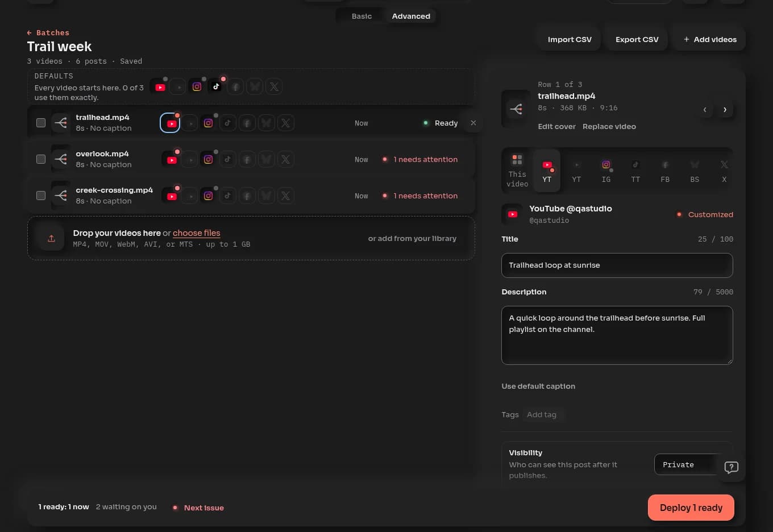Image resolution: width=773 pixels, height=532 pixels.
Task: Go back to Batches
Action: [48, 33]
